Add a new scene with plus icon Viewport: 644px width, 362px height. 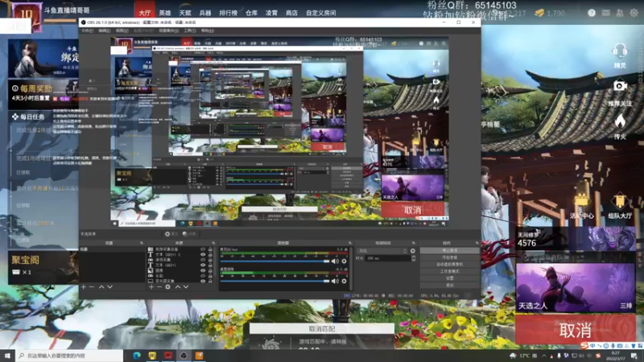(x=84, y=287)
